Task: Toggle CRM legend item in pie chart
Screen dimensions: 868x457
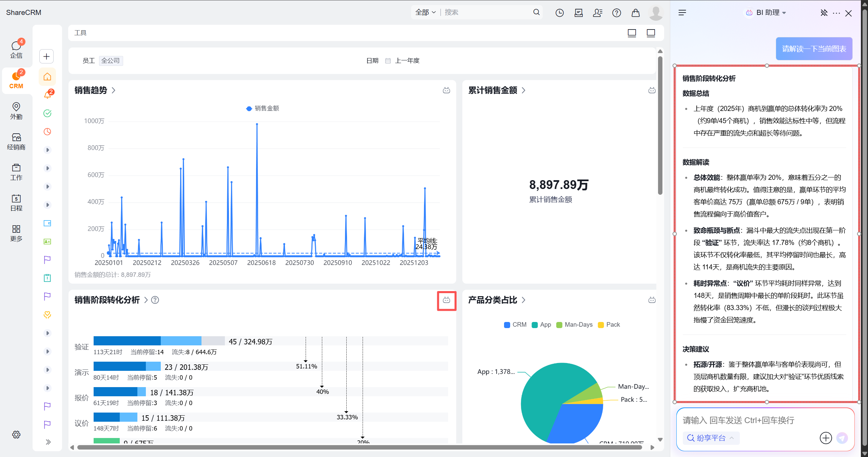Action: (x=515, y=325)
